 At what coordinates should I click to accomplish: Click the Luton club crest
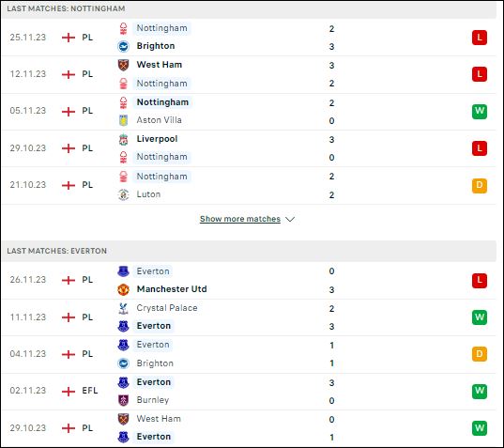pyautogui.click(x=124, y=194)
